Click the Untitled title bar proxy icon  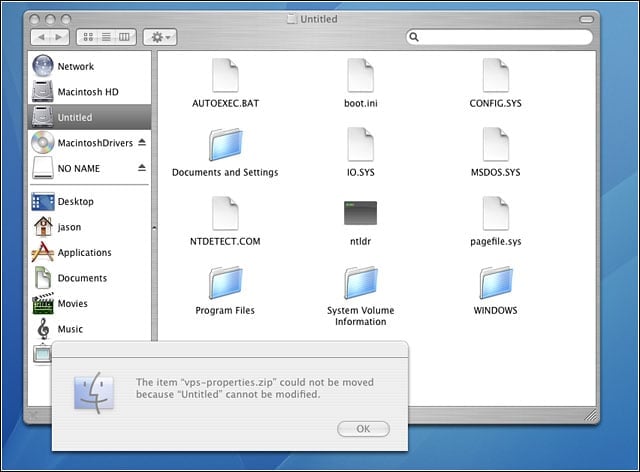291,19
